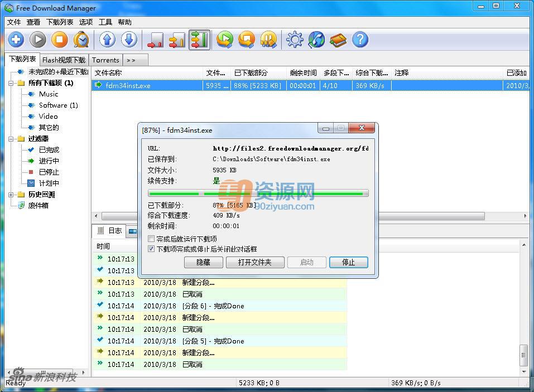Collapse the 过滤器 tree node

click(11, 139)
